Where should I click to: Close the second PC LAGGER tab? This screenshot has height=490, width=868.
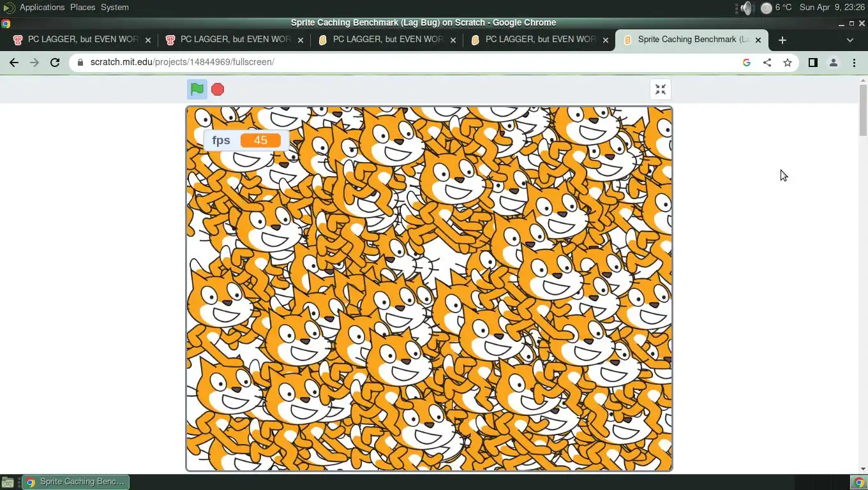[x=301, y=40]
